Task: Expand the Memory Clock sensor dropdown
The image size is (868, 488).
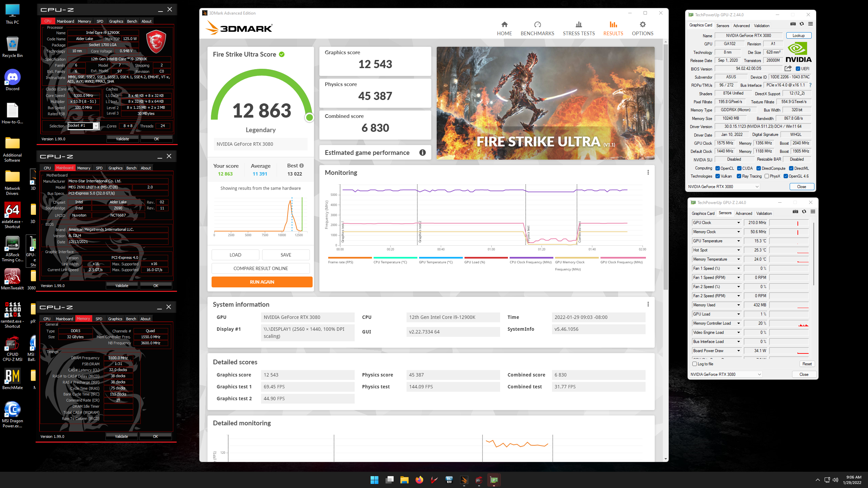Action: point(738,232)
